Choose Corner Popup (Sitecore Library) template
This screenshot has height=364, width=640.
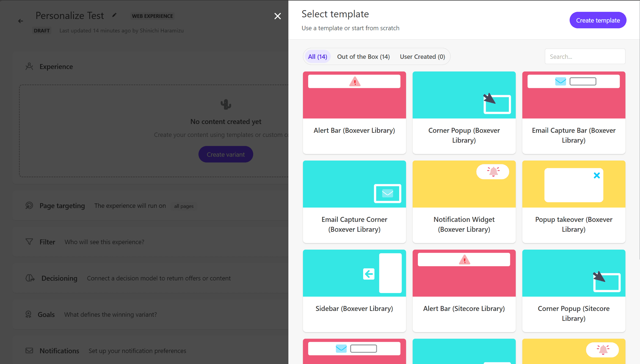(573, 291)
